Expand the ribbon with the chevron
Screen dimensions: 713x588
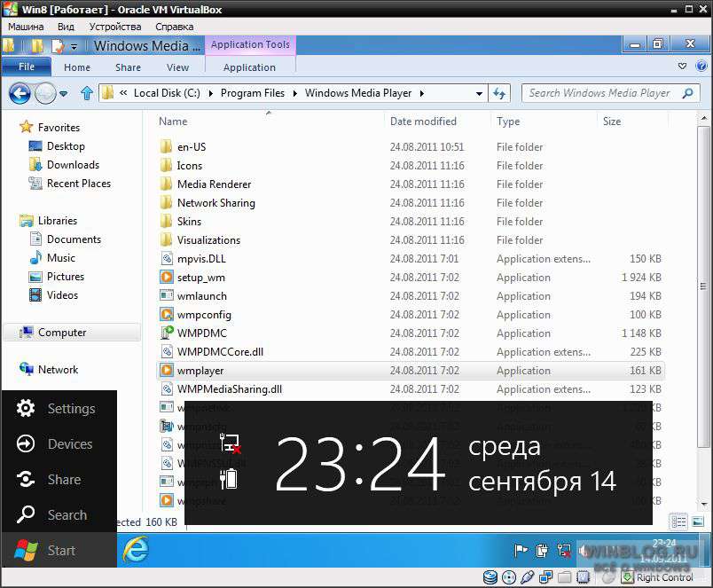pos(682,67)
